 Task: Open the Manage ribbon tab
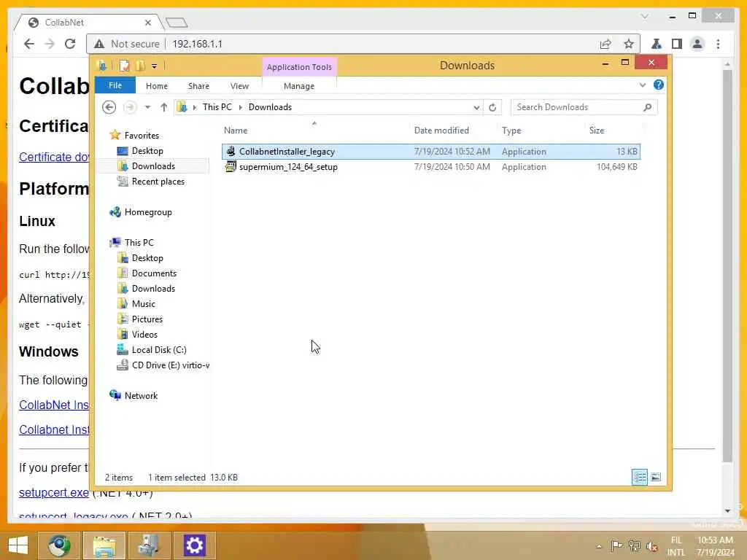299,86
